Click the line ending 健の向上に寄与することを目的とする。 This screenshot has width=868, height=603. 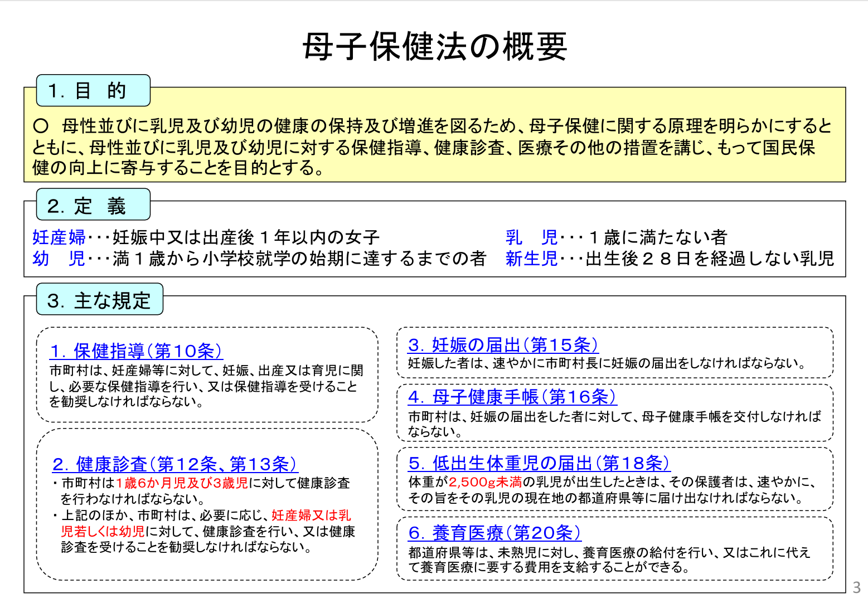pos(179,168)
